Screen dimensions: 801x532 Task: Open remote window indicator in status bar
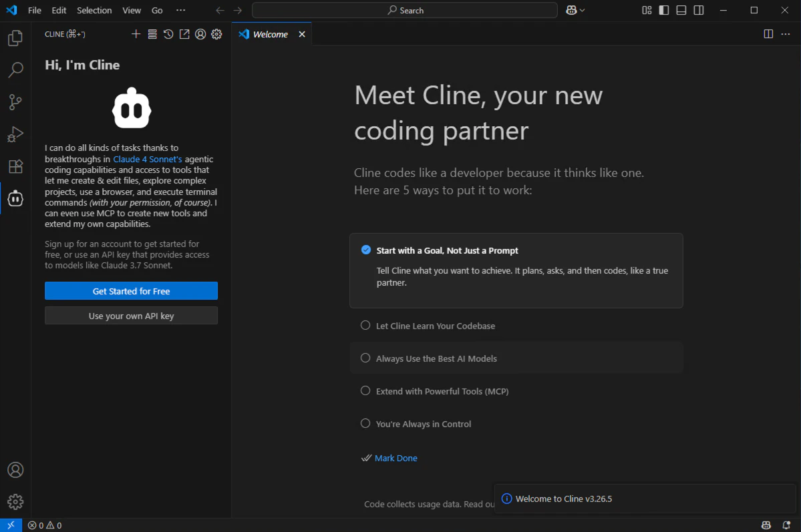(x=11, y=525)
